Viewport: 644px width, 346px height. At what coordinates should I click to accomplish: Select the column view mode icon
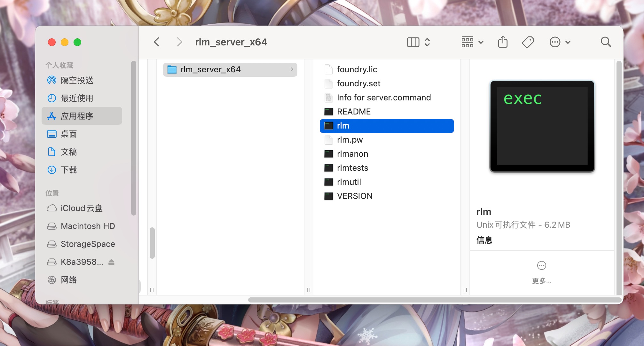point(413,42)
